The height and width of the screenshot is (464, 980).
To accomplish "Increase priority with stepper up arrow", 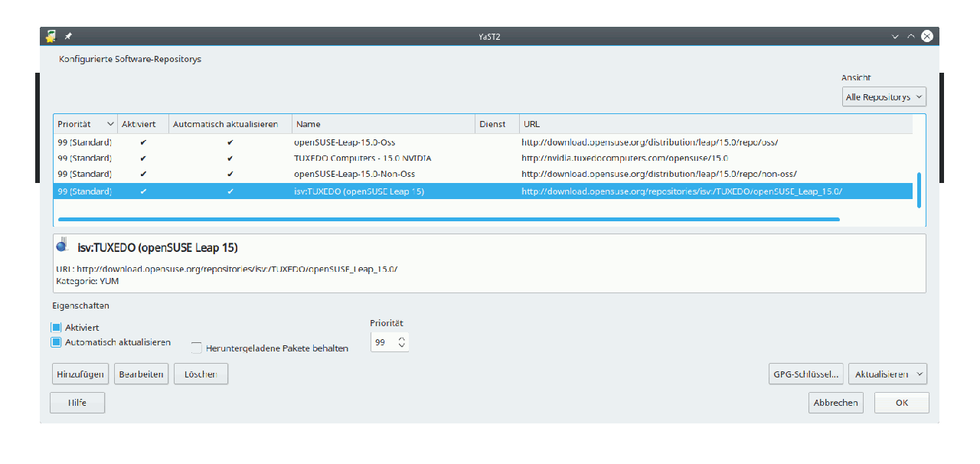I will click(402, 338).
